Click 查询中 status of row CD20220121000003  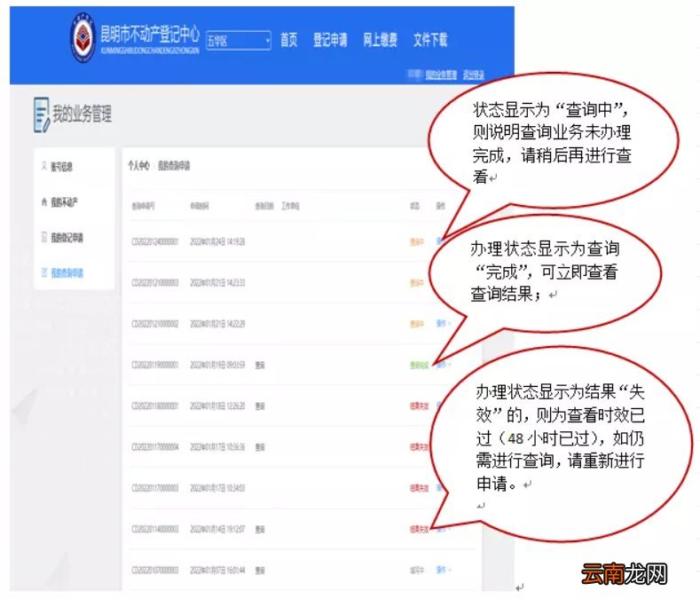pyautogui.click(x=416, y=283)
